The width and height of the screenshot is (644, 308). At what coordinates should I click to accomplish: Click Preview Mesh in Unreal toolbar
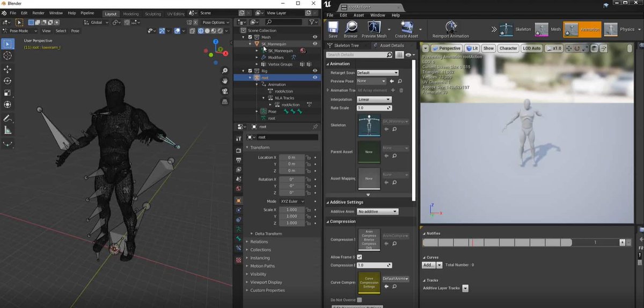click(x=374, y=30)
